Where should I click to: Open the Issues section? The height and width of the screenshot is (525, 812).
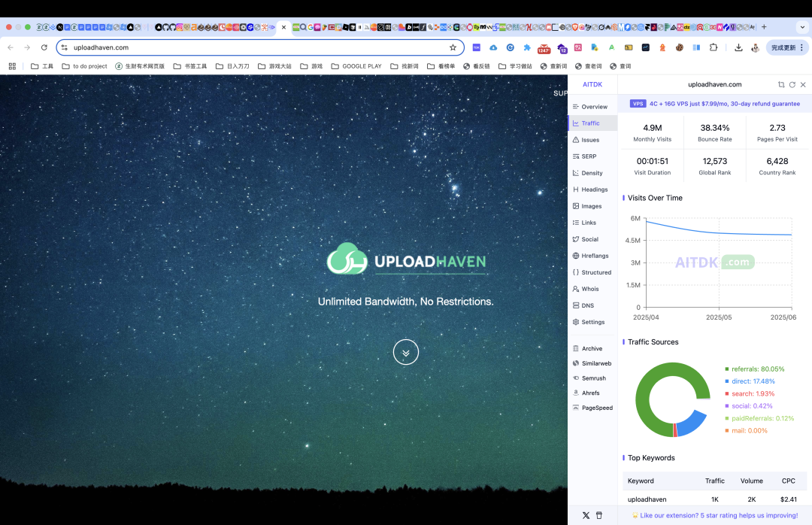coord(586,140)
